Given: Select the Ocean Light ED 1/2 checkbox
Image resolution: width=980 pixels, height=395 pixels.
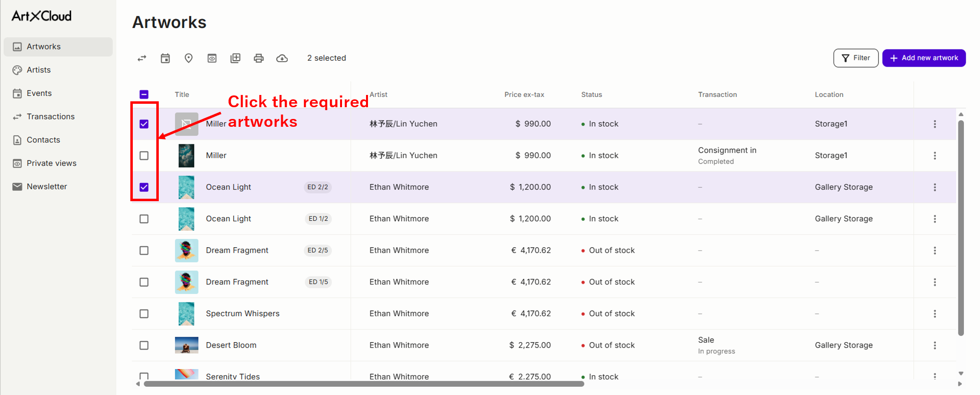Looking at the screenshot, I should click(x=144, y=219).
